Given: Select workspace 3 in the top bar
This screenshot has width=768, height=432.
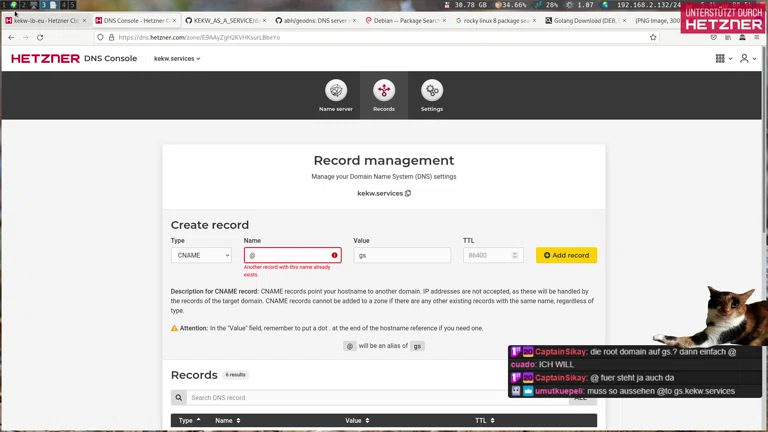Looking at the screenshot, I should (44, 5).
